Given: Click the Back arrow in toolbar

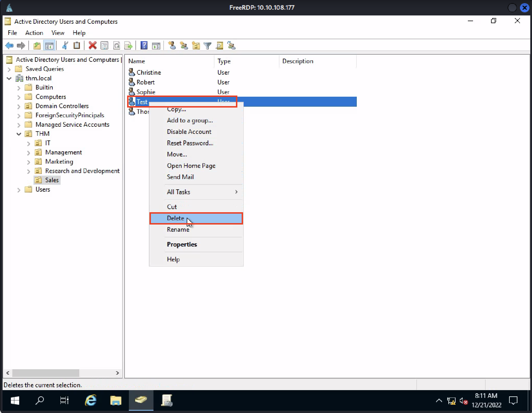Looking at the screenshot, I should (9, 45).
